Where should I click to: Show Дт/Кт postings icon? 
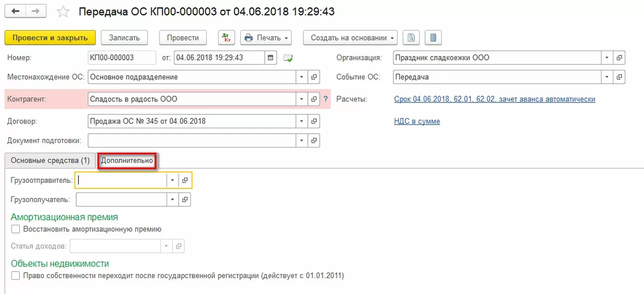click(226, 38)
